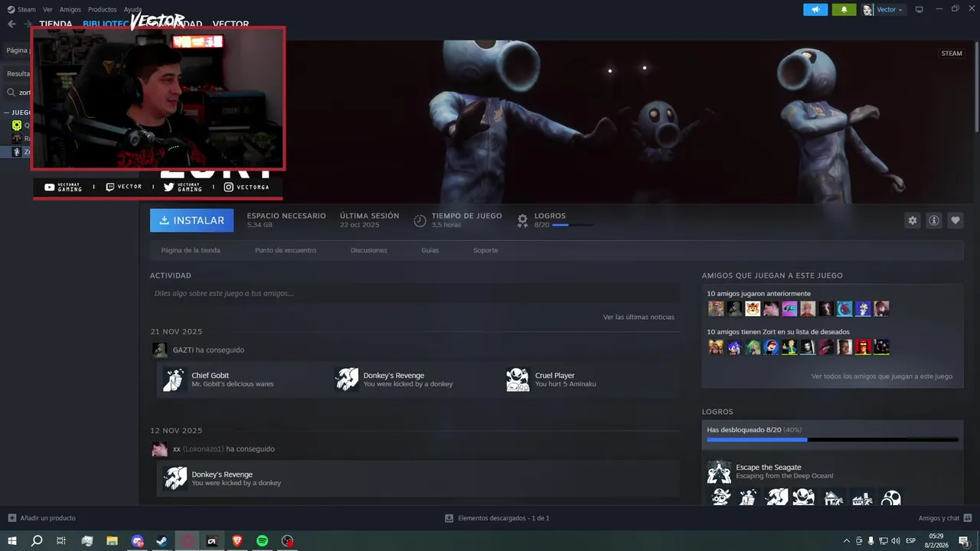Click the activity comment input field
Screen dimensions: 980x551
pos(415,293)
